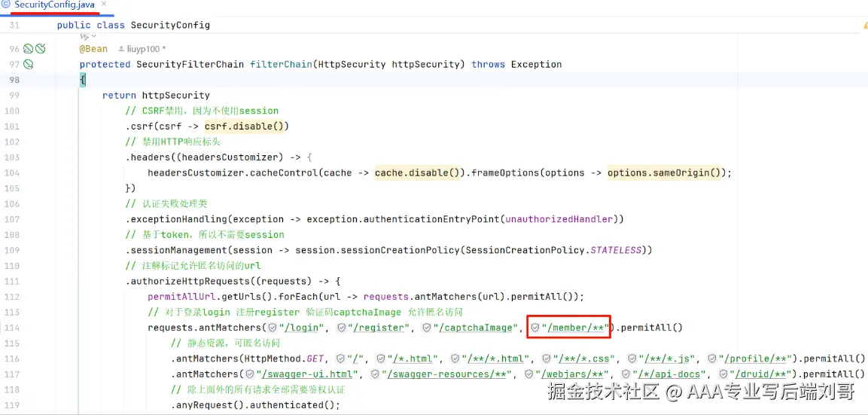Click SecurityConfig class name in sticky line
Screen dimensions: 868x415
click(x=170, y=26)
